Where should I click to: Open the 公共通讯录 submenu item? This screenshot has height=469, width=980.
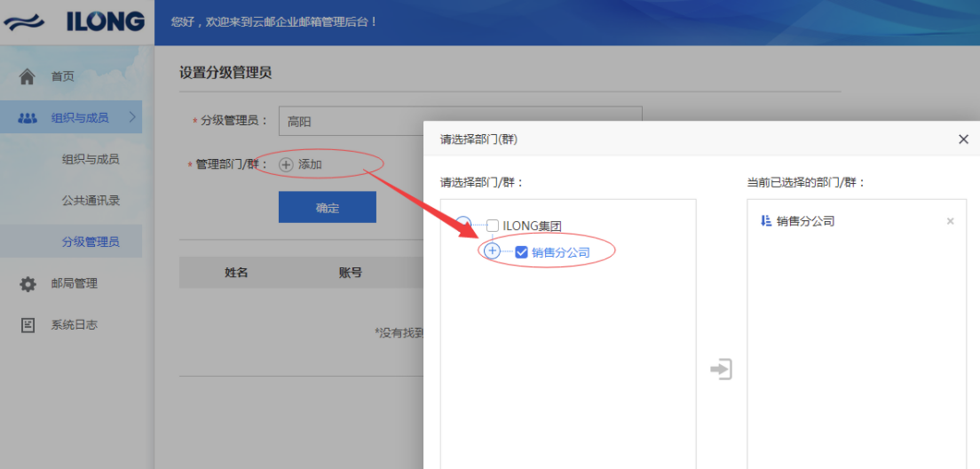point(91,201)
